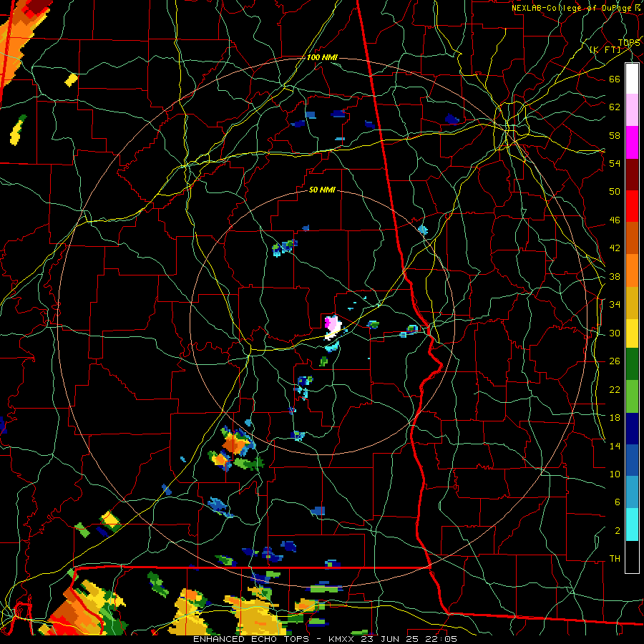The width and height of the screenshot is (644, 644).
Task: Select the '50' legend value
Action: point(615,192)
